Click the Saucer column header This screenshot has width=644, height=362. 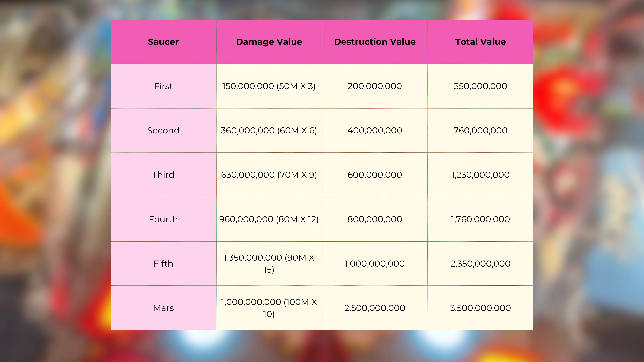point(163,42)
